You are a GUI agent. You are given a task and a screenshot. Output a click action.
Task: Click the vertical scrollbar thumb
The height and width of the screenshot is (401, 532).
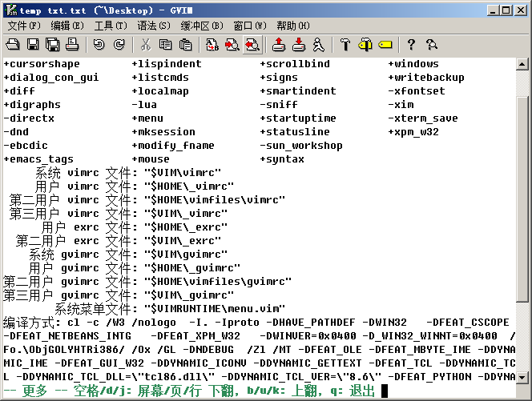pyautogui.click(x=522, y=198)
